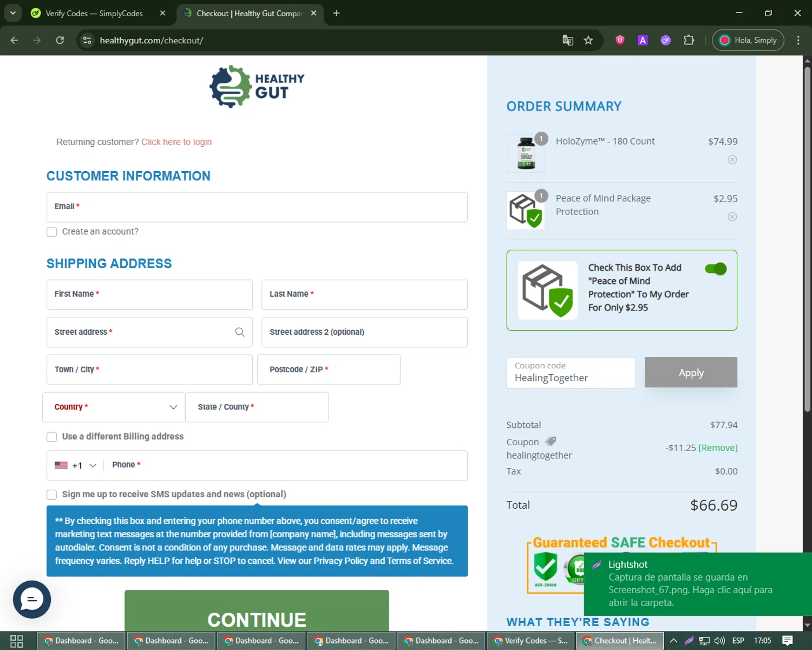Remove Peace of Mind Package item

click(x=732, y=217)
